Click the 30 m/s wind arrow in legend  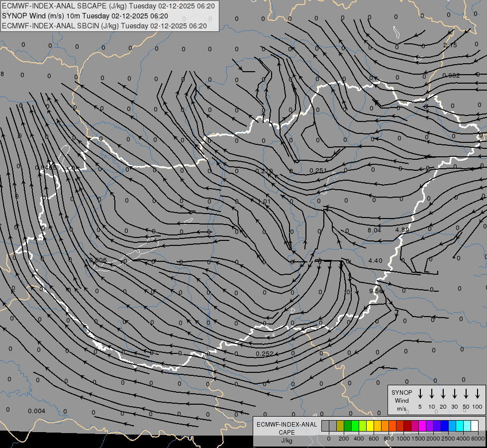coord(454,394)
